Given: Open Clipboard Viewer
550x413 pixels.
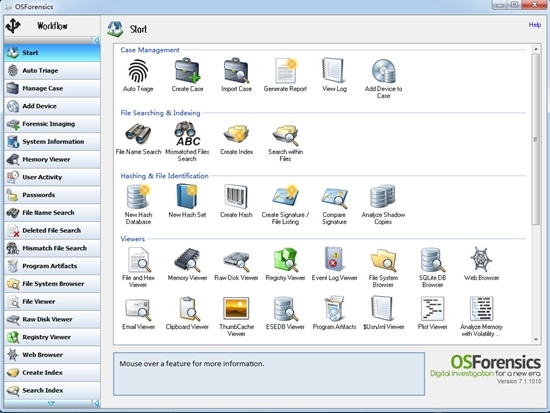Looking at the screenshot, I should tap(189, 309).
